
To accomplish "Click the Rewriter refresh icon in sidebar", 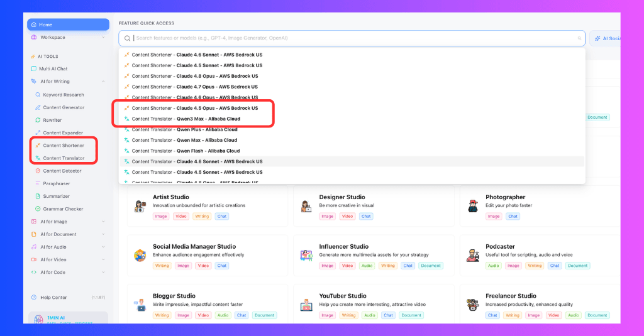I will pyautogui.click(x=38, y=120).
